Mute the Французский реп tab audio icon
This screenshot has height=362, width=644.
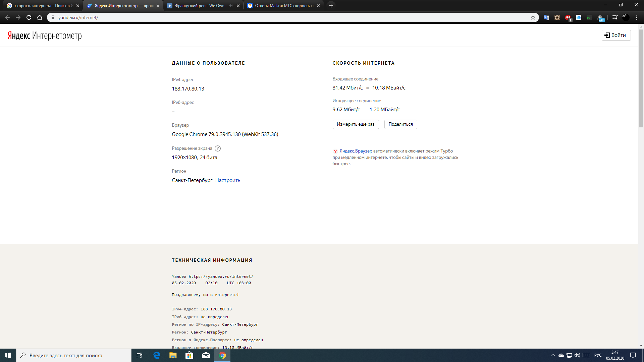(231, 6)
